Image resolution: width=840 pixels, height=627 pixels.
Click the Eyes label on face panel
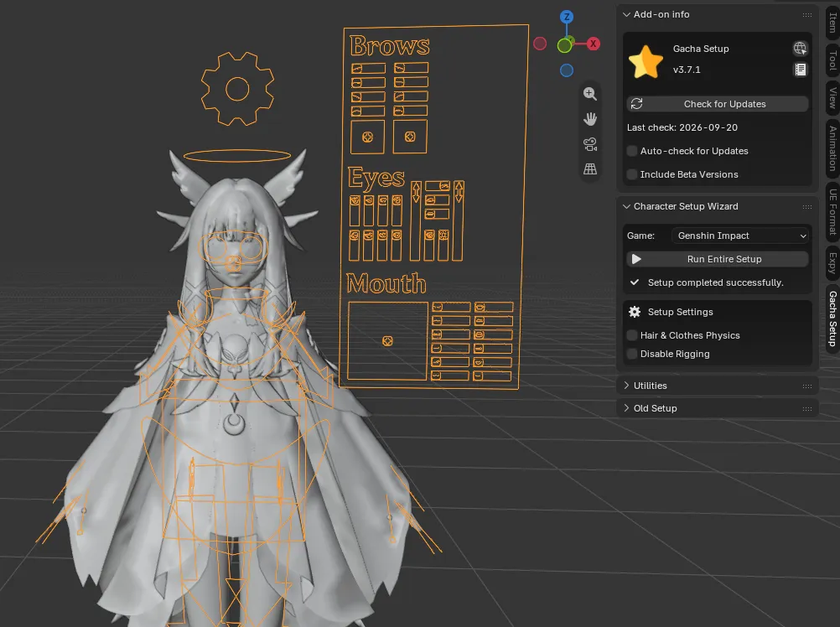(376, 179)
